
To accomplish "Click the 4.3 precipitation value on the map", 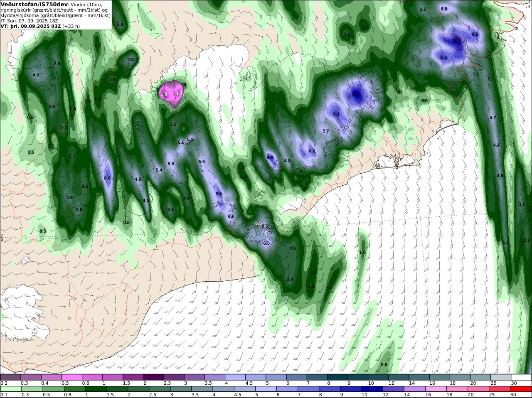I will click(287, 160).
